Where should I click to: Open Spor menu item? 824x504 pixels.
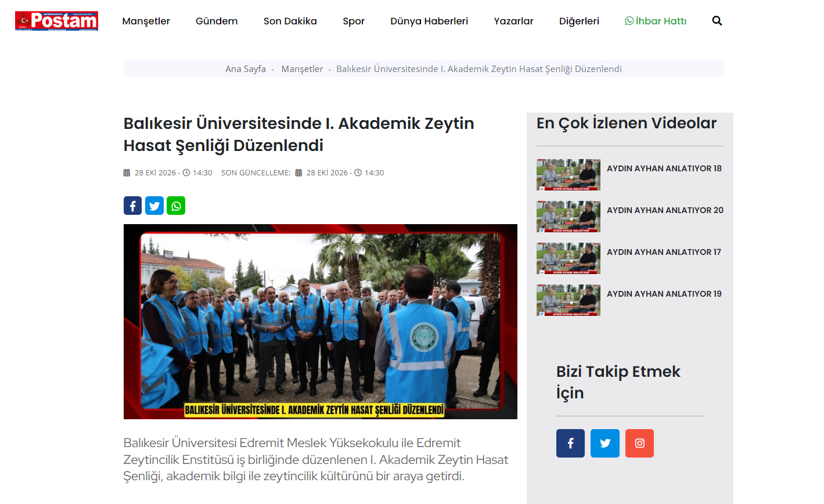pos(354,21)
